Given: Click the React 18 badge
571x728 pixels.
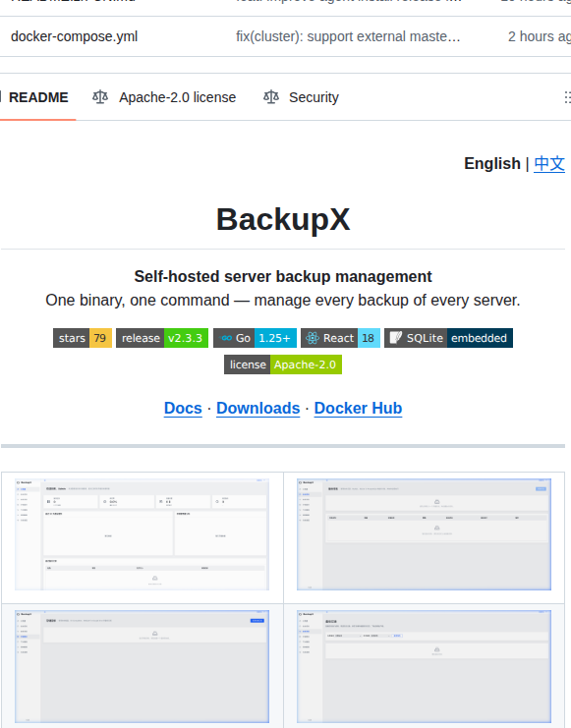Looking at the screenshot, I should (341, 338).
